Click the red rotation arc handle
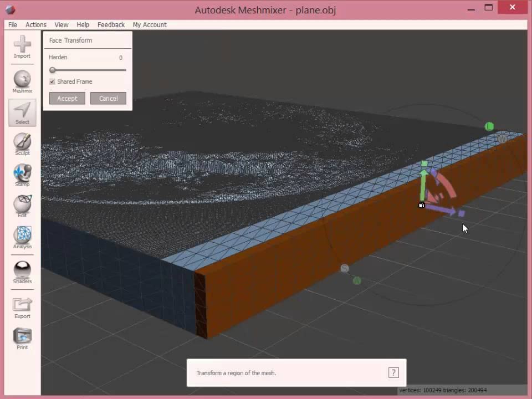 [447, 183]
